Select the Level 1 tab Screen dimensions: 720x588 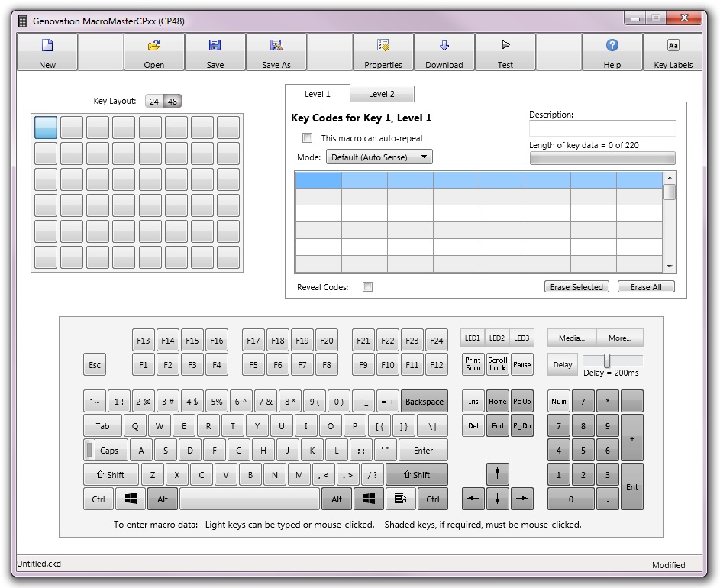point(318,94)
